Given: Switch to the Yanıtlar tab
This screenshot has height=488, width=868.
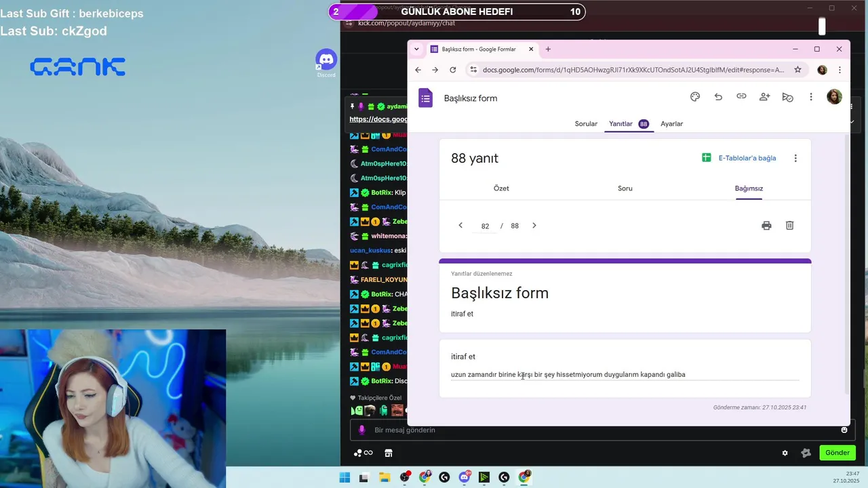Looking at the screenshot, I should pyautogui.click(x=629, y=124).
